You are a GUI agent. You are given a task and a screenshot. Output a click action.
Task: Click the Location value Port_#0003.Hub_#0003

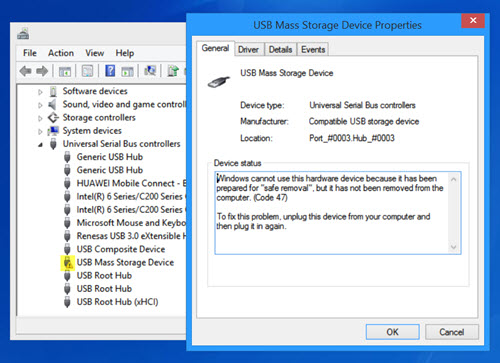352,138
